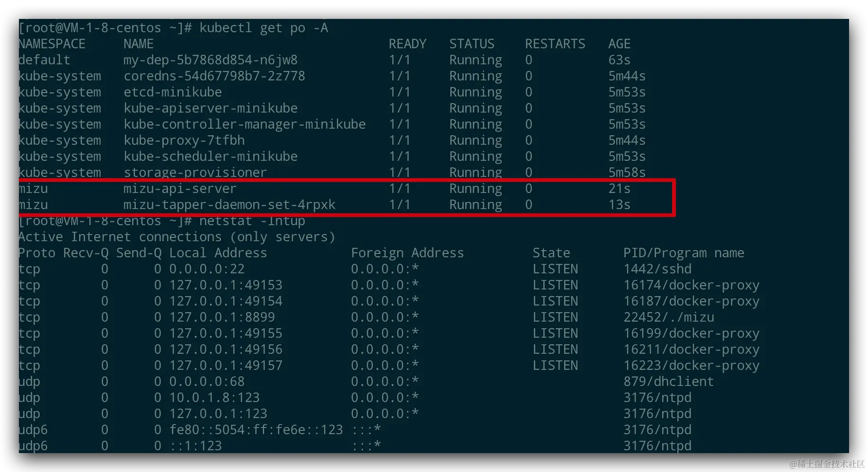Click program name 16199/docker-proxy
The image size is (868, 472).
691,333
